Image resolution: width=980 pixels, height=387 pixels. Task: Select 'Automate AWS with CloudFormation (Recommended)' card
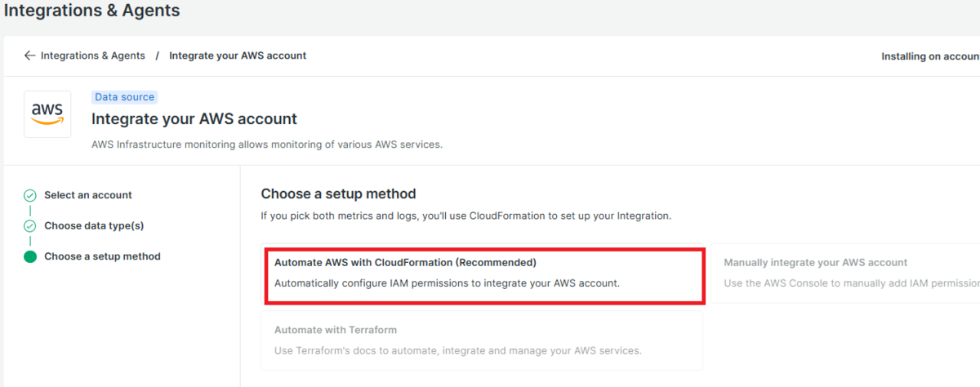click(x=483, y=274)
